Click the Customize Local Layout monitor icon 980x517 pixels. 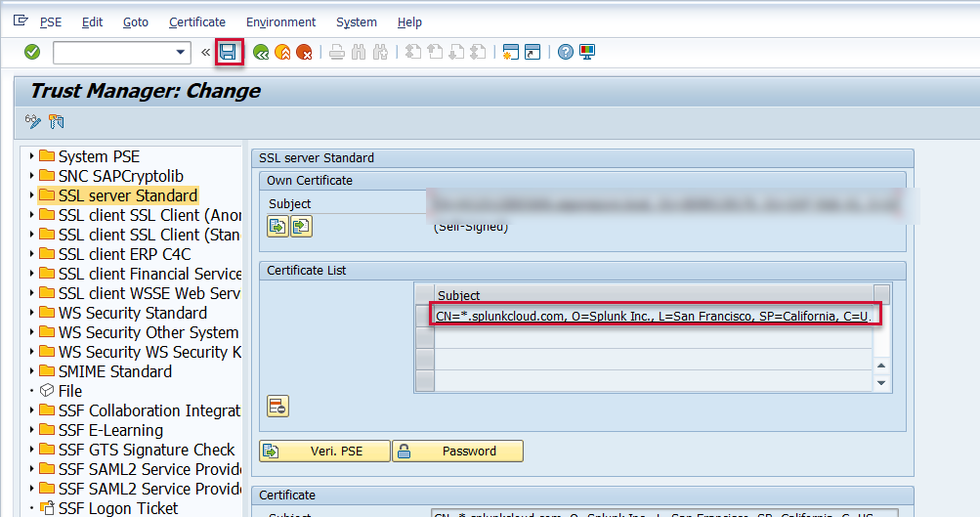[586, 52]
